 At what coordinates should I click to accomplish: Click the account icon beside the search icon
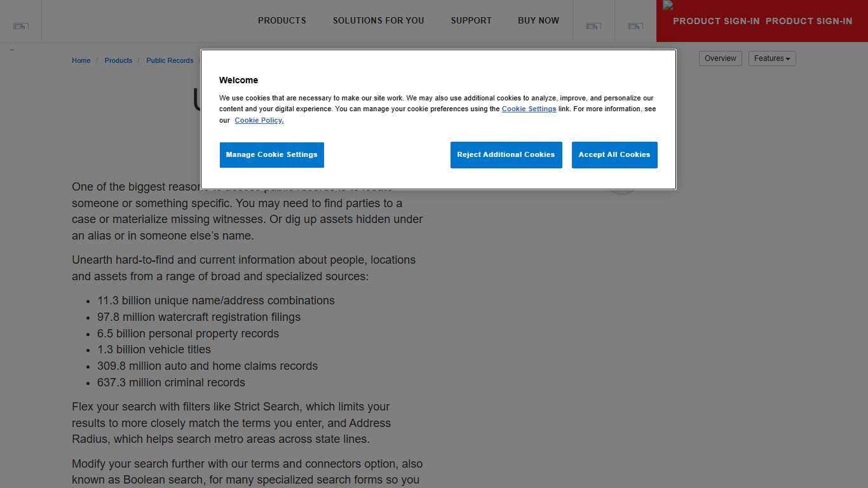tap(635, 26)
